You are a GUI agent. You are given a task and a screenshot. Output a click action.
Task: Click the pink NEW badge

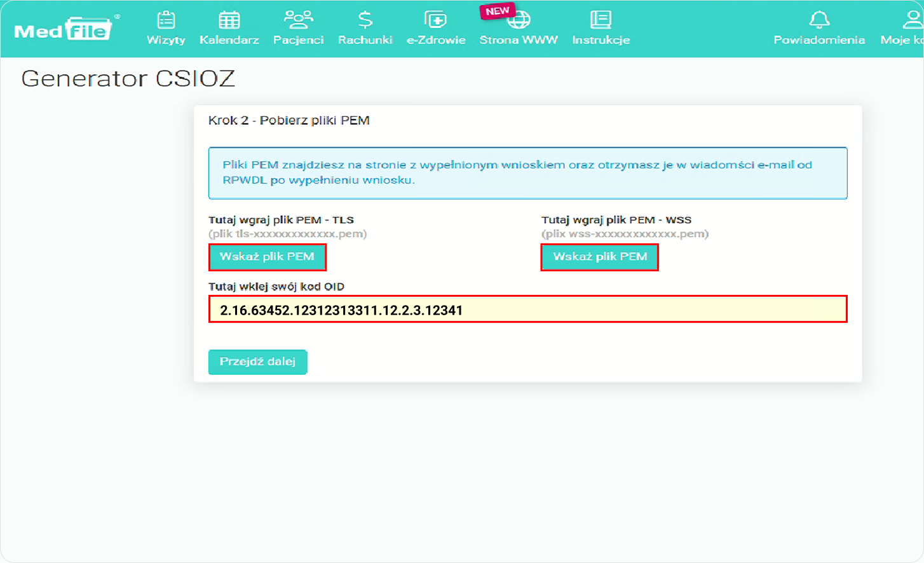tap(497, 11)
